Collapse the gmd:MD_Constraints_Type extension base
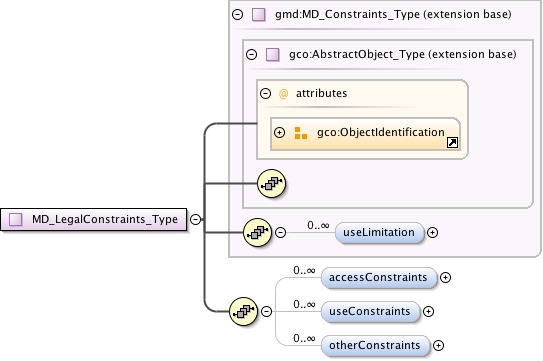Viewport: 543px width, 361px height. [x=238, y=15]
